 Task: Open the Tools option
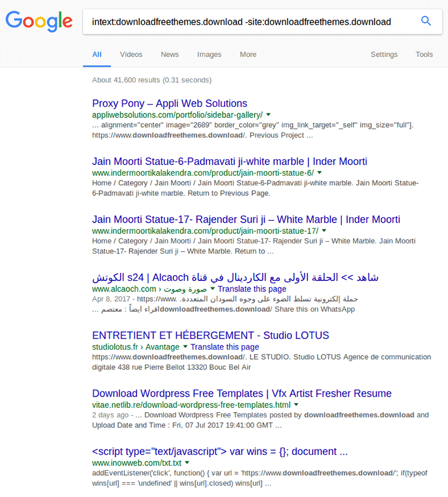click(424, 55)
